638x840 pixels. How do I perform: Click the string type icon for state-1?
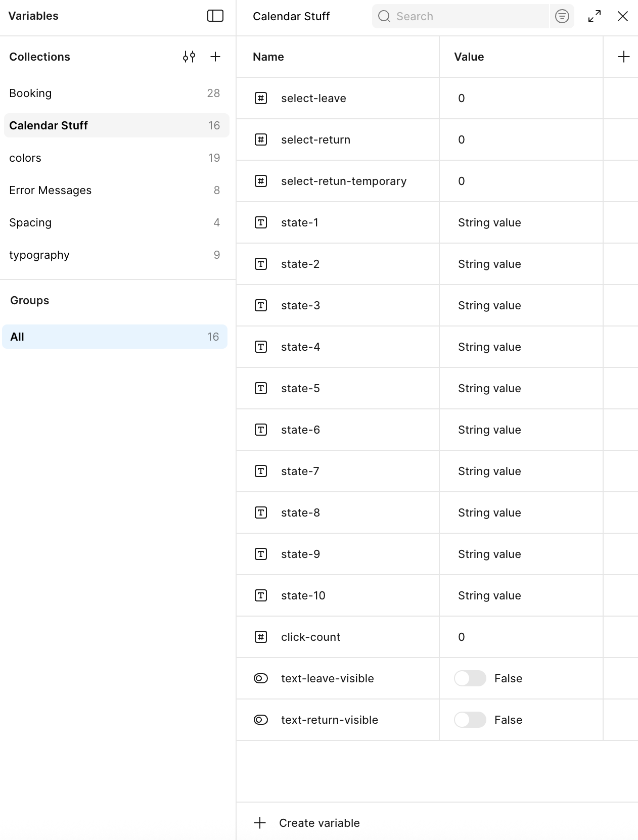coord(261,222)
